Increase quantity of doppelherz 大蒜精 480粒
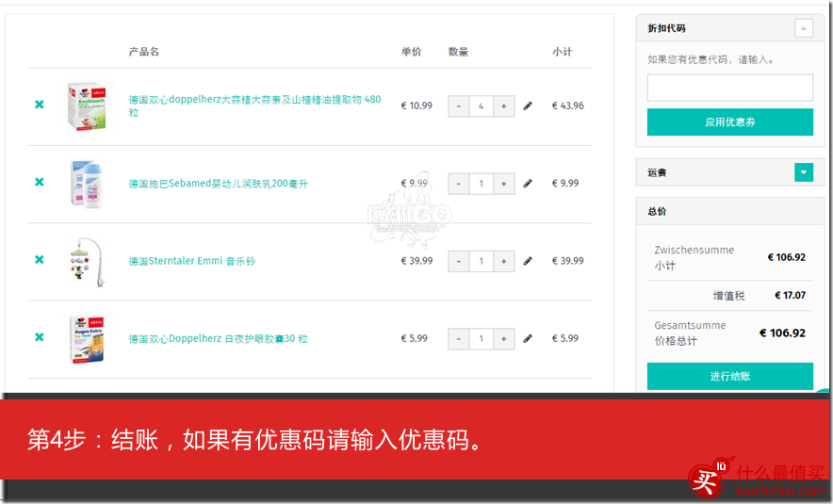This screenshot has height=504, width=833. pyautogui.click(x=503, y=106)
